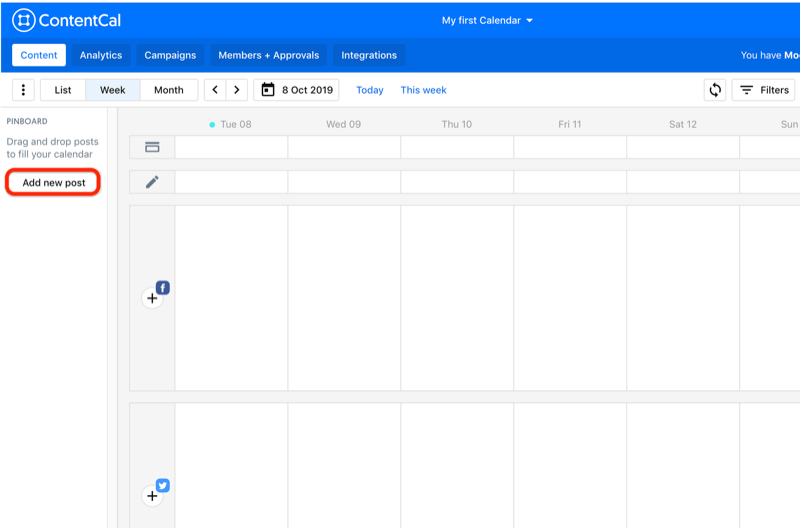The height and width of the screenshot is (528, 800).
Task: Switch to Month view
Action: click(x=169, y=90)
